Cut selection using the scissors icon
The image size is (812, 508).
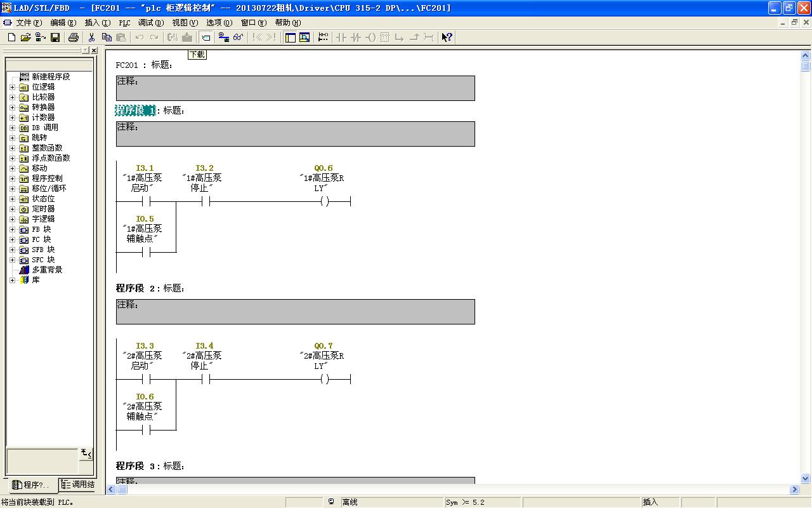92,37
